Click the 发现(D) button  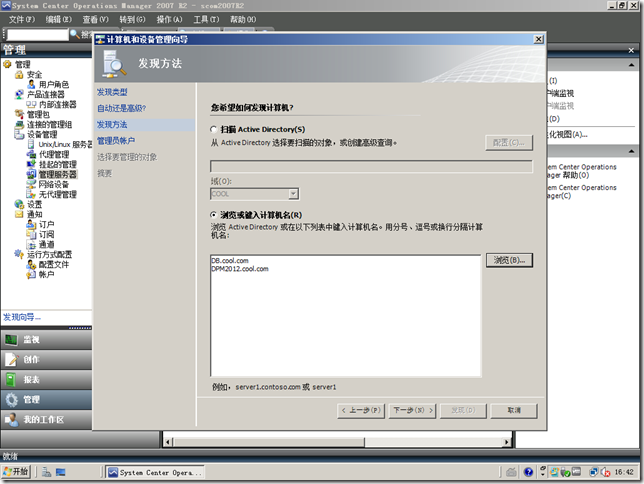(463, 410)
